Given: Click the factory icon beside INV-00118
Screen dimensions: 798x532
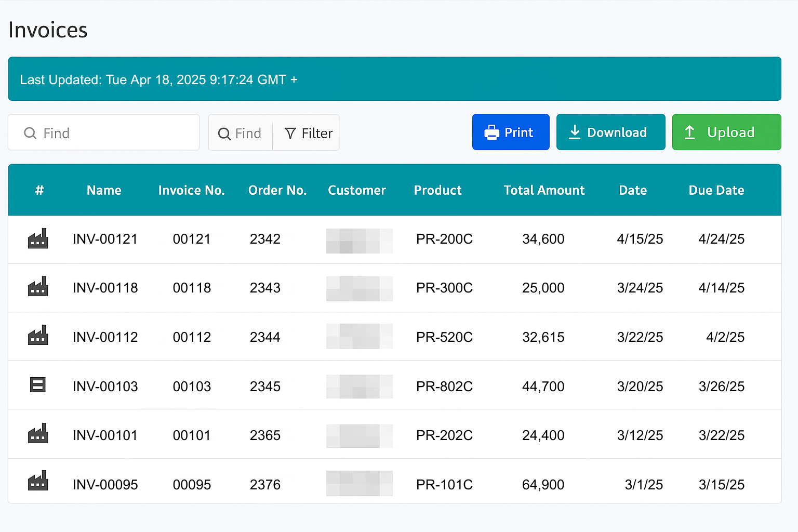Looking at the screenshot, I should (x=38, y=287).
